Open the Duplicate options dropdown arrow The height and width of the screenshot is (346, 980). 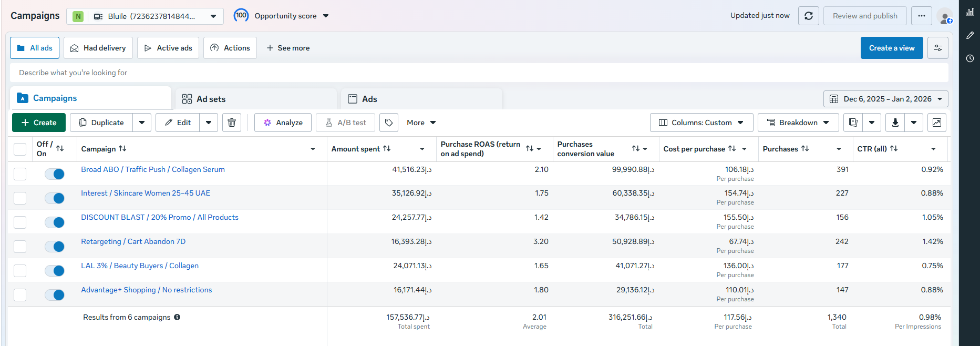[142, 123]
